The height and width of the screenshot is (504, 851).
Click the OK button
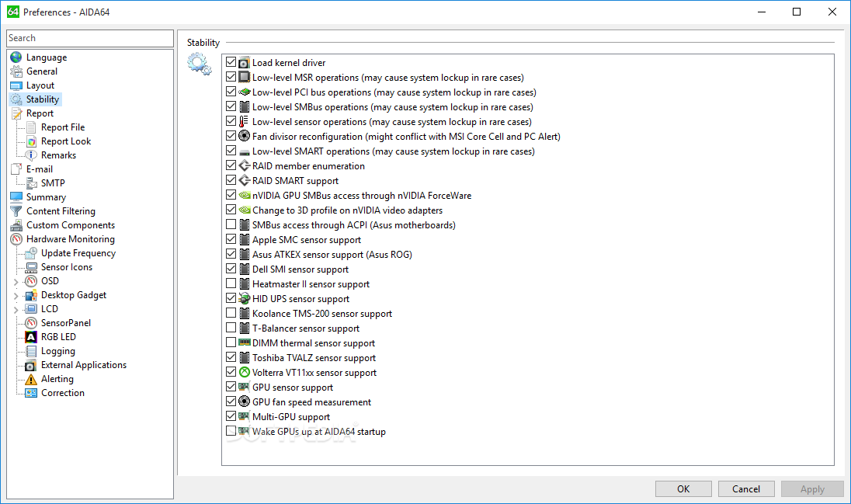point(683,488)
